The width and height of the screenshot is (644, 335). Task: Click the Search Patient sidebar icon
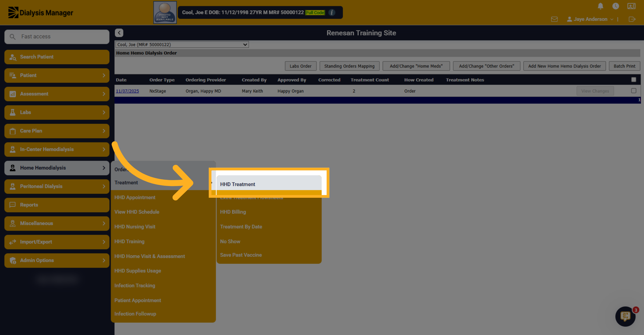13,57
